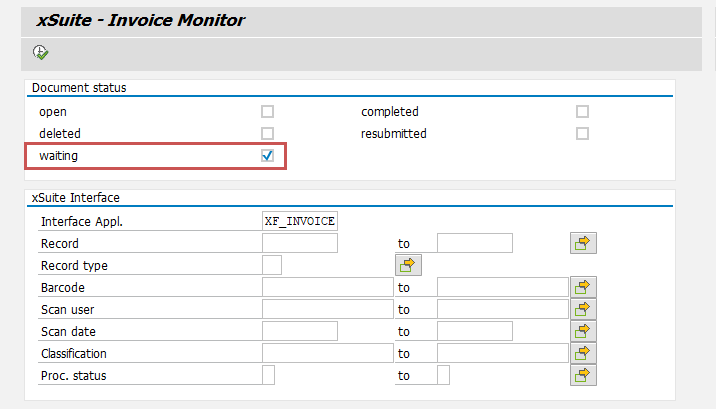Toggle the resubmitted status checkbox

pos(582,133)
